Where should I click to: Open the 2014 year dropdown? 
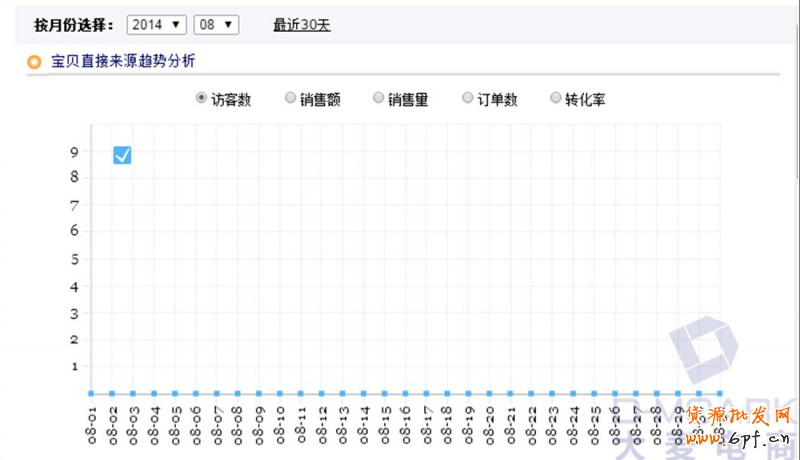pyautogui.click(x=157, y=24)
